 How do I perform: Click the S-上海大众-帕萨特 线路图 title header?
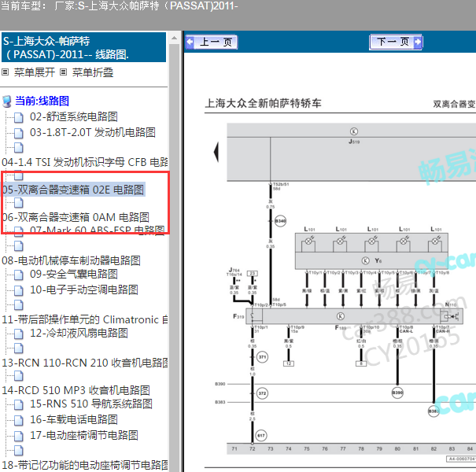click(x=83, y=47)
